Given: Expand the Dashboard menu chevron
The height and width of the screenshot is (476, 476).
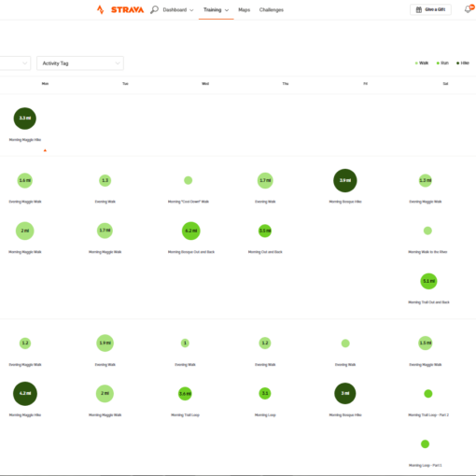Looking at the screenshot, I should click(191, 10).
